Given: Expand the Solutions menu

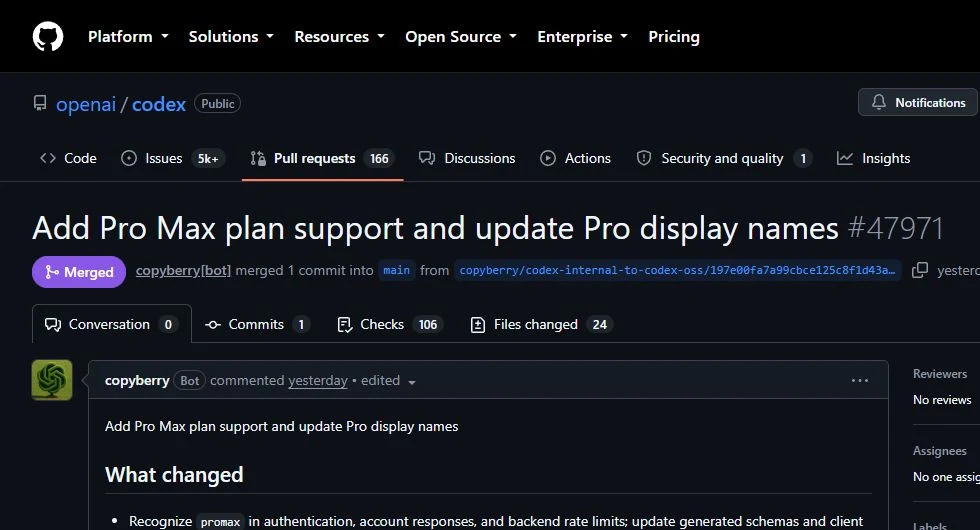Looking at the screenshot, I should click(231, 37).
